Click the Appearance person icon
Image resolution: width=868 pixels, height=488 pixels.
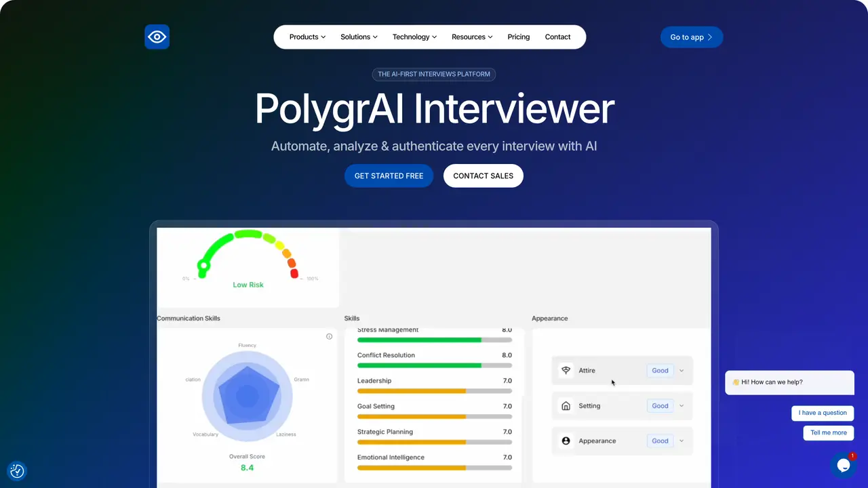566,441
